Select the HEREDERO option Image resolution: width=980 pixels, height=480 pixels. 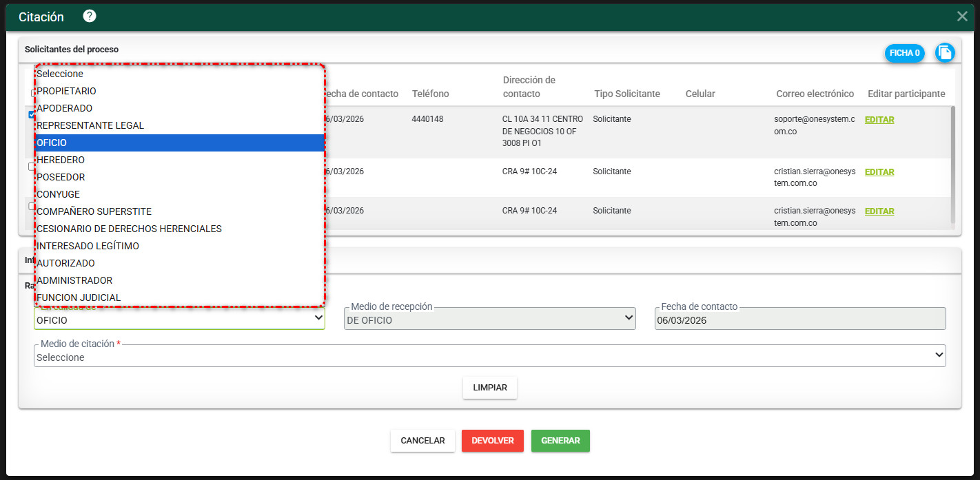click(x=61, y=160)
